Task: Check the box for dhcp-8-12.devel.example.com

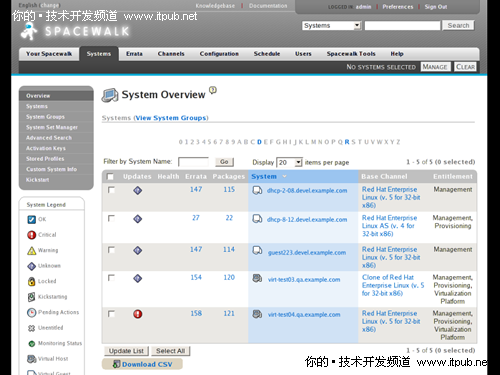Action: pos(111,218)
